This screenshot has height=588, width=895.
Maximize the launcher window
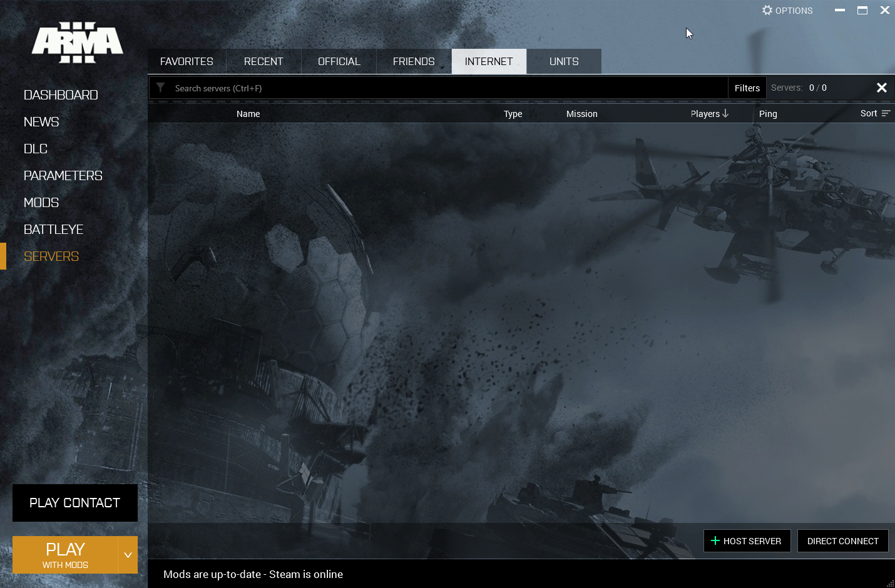coord(862,10)
